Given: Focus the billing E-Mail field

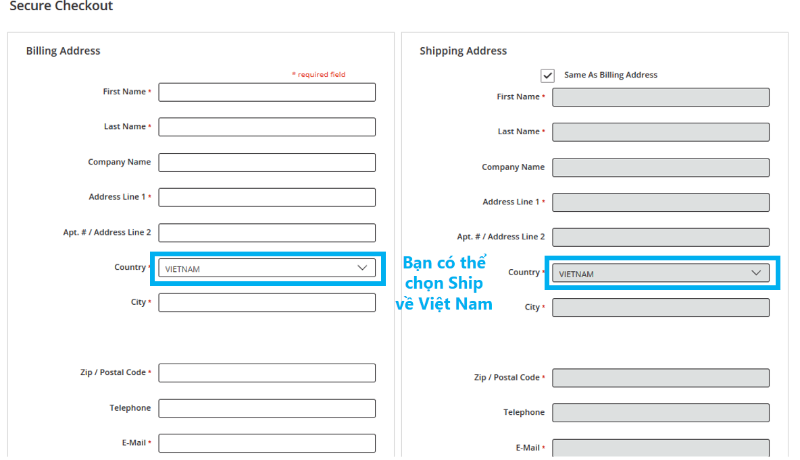Looking at the screenshot, I should pos(267,443).
